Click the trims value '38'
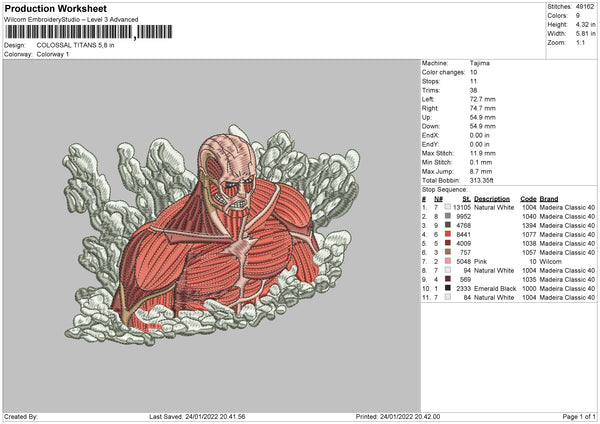Screen dimensions: 600x424 point(473,90)
